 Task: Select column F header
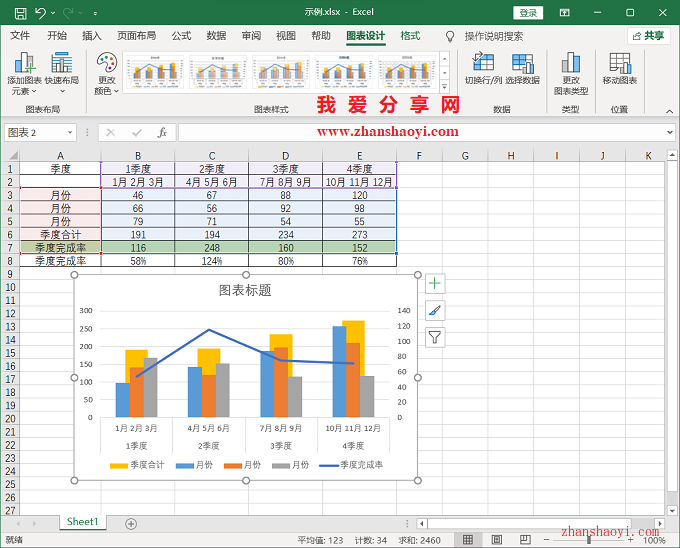[419, 155]
